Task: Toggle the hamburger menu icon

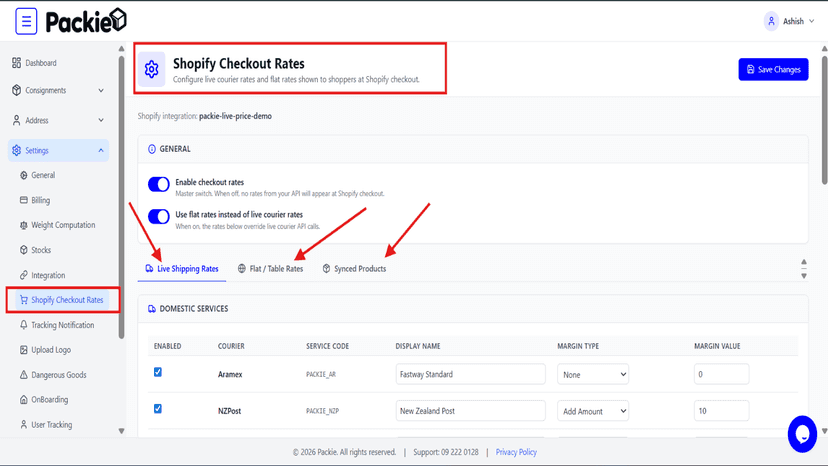Action: (26, 21)
